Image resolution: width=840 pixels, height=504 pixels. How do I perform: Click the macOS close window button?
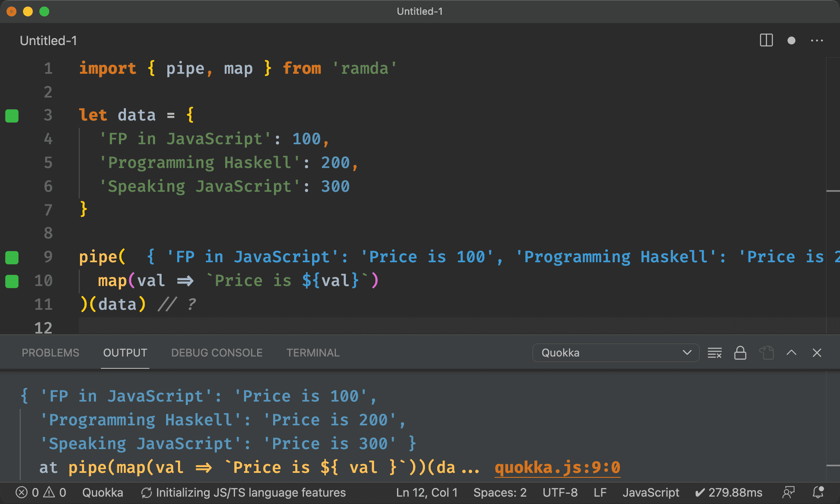click(x=11, y=11)
